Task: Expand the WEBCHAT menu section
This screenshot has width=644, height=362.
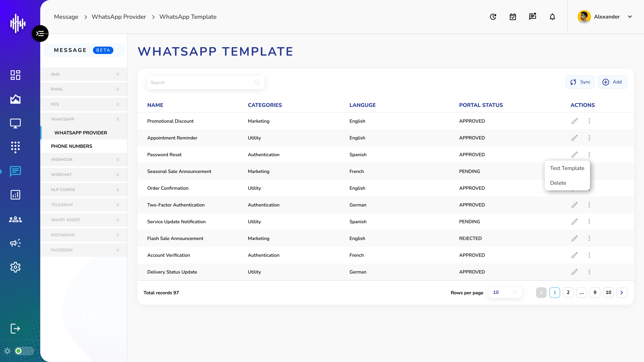Action: pos(84,175)
